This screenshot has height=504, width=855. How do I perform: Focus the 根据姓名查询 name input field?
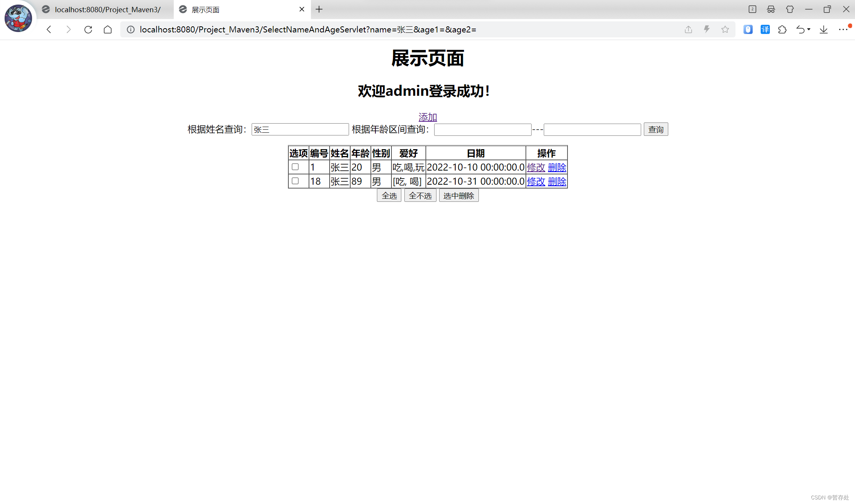coord(300,129)
